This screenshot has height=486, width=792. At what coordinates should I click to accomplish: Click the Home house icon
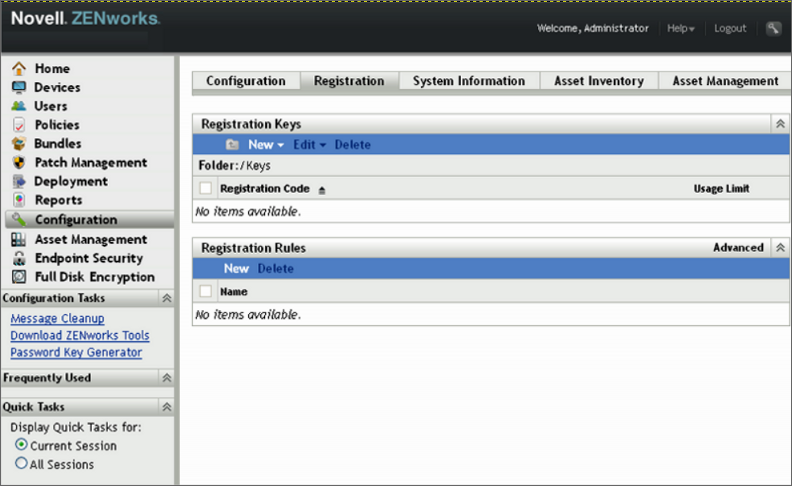[19, 68]
